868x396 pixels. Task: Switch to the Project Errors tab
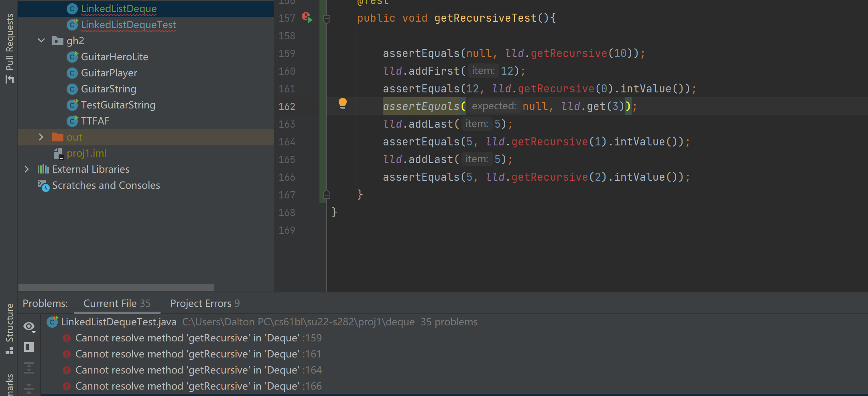coord(205,303)
